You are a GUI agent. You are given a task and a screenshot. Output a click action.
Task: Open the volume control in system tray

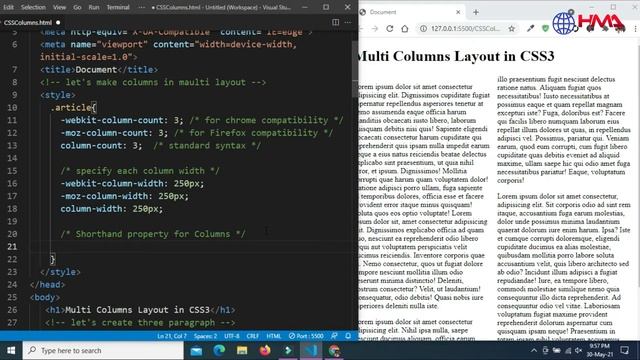point(578,351)
